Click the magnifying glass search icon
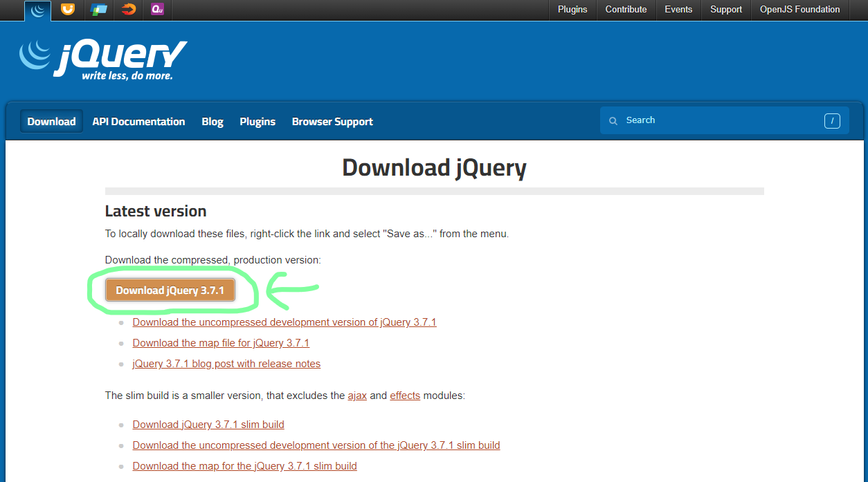Screen dimensions: 868x482 (613, 120)
